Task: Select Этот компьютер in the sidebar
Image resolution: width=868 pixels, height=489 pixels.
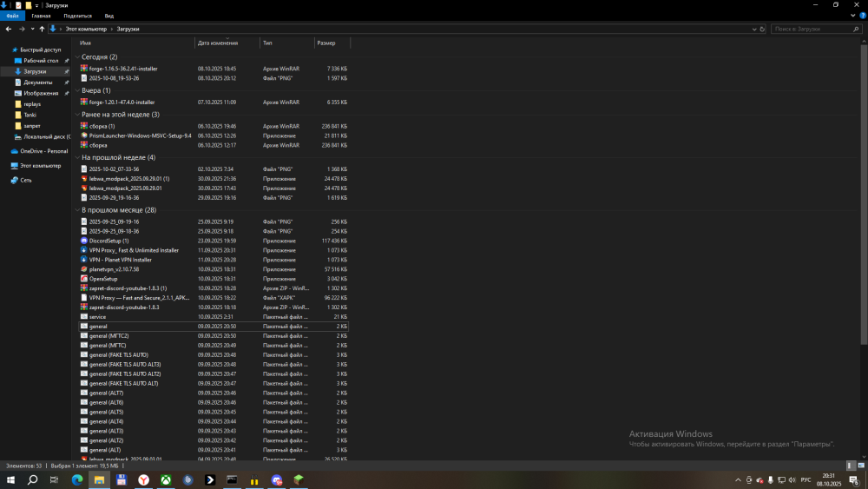Action: tap(41, 165)
